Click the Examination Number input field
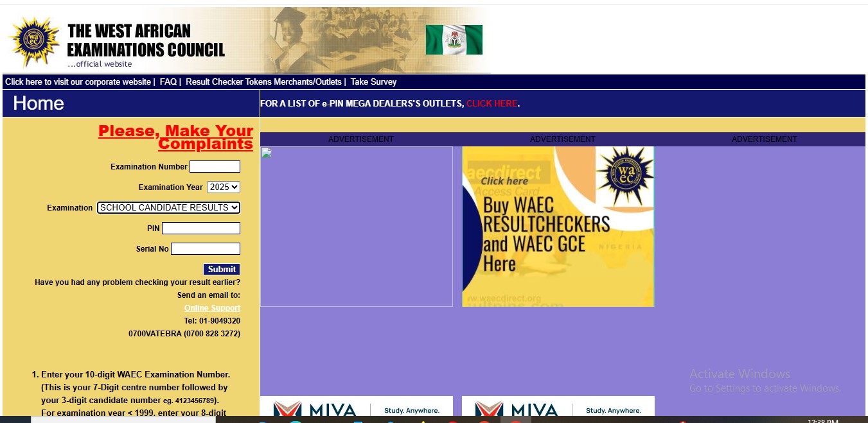 click(x=215, y=166)
